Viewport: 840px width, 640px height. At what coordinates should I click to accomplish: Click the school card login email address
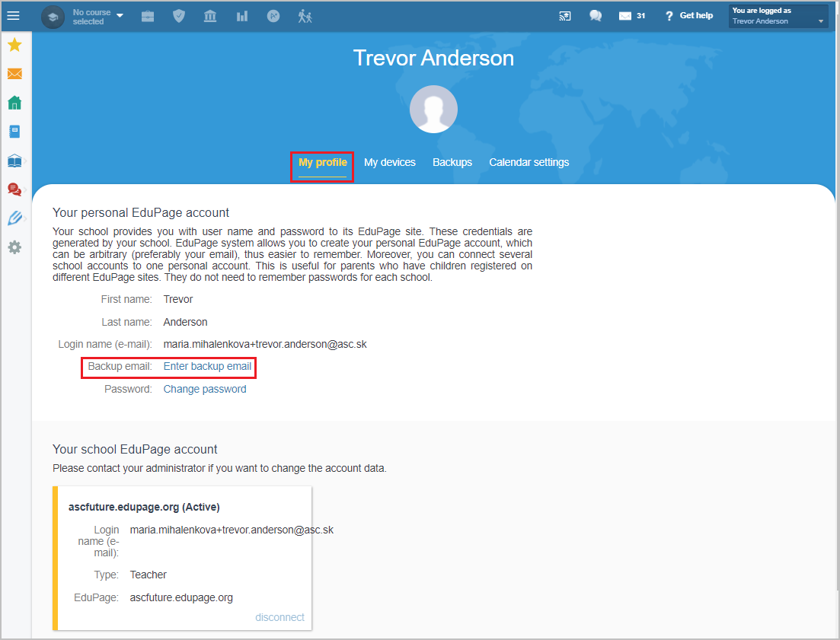click(x=232, y=530)
